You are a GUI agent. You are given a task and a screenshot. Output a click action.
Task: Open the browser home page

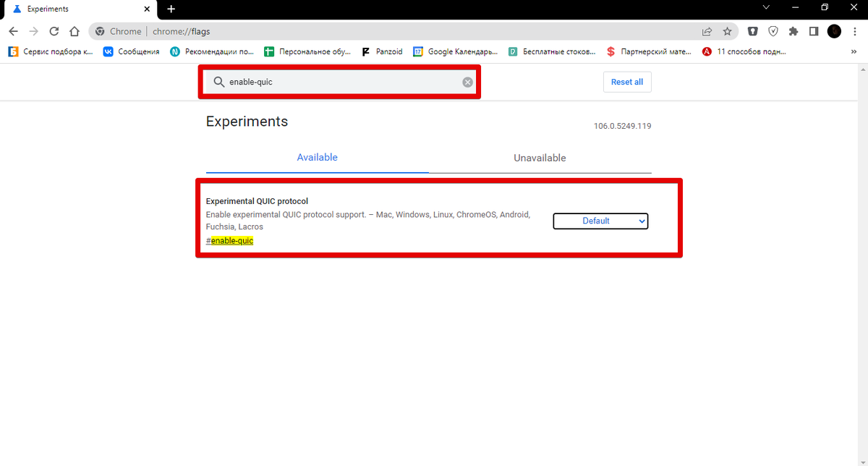pos(74,32)
